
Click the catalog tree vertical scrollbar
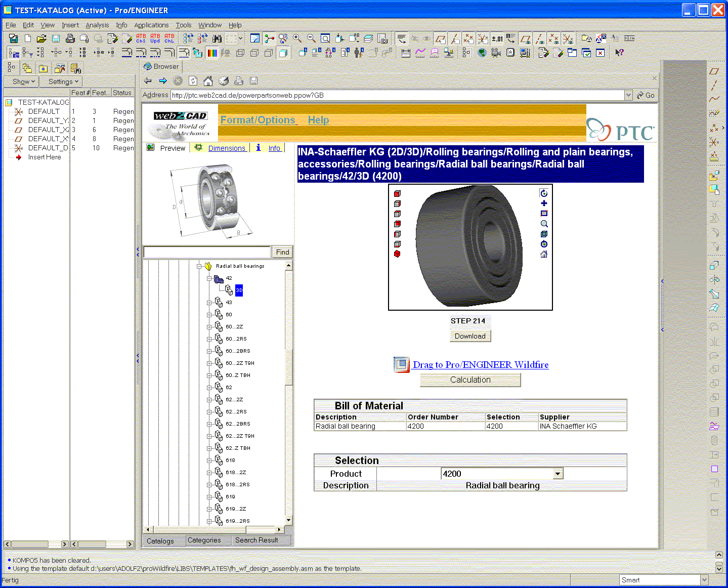(289, 393)
